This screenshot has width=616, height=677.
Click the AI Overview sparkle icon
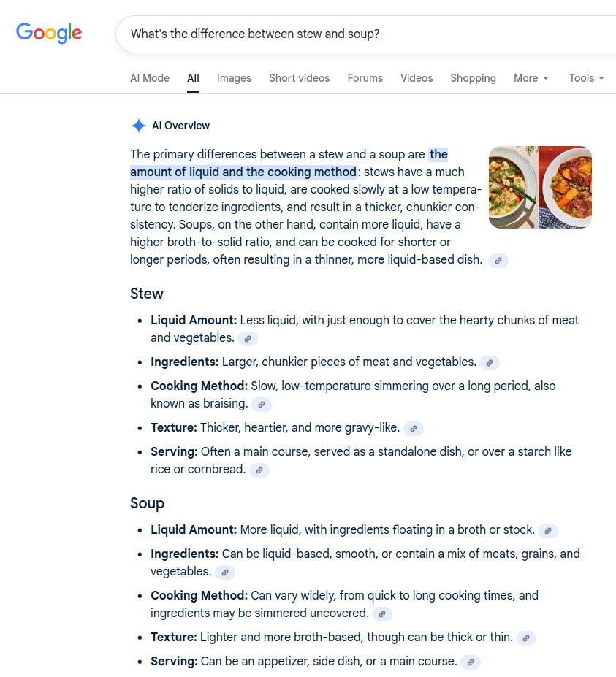tap(139, 126)
